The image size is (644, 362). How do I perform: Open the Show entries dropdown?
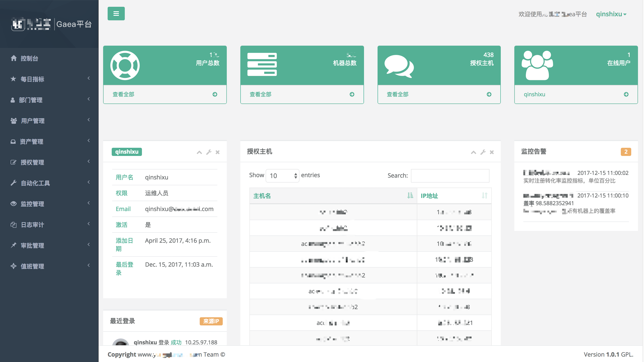point(282,176)
